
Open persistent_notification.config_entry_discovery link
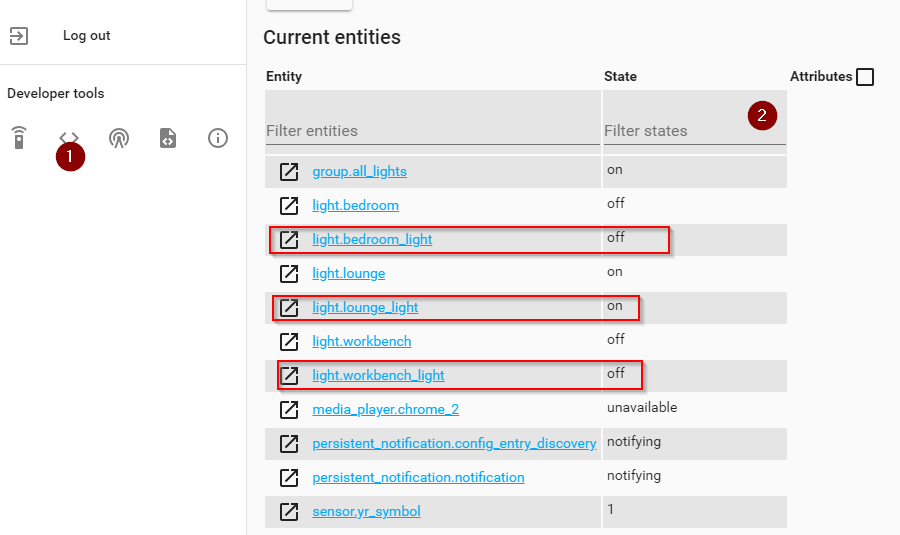[454, 444]
